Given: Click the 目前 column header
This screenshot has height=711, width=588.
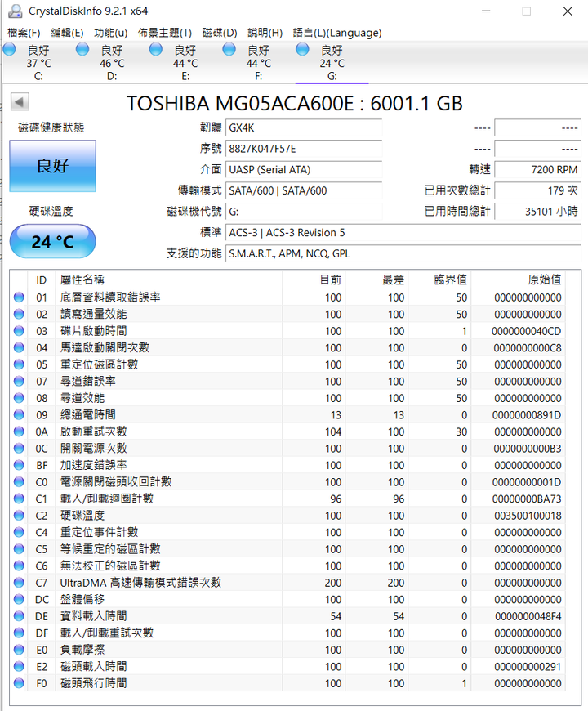Looking at the screenshot, I should 314,279.
